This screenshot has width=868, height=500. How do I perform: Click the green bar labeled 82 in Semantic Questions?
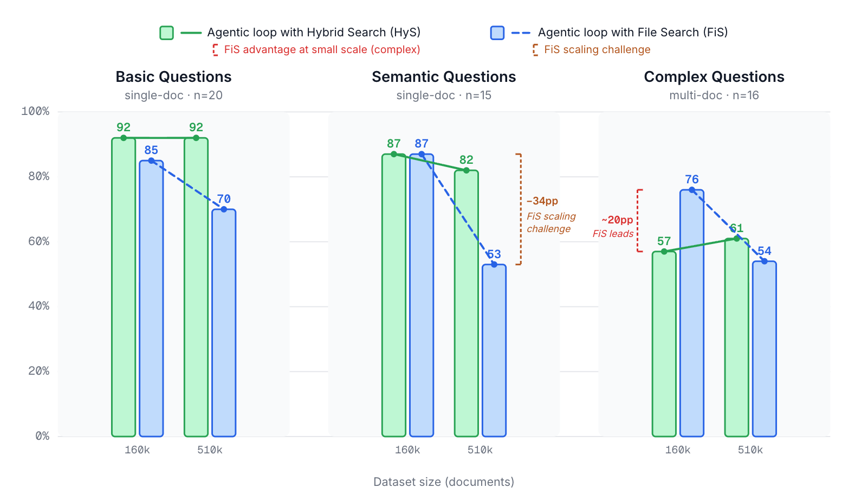(466, 304)
